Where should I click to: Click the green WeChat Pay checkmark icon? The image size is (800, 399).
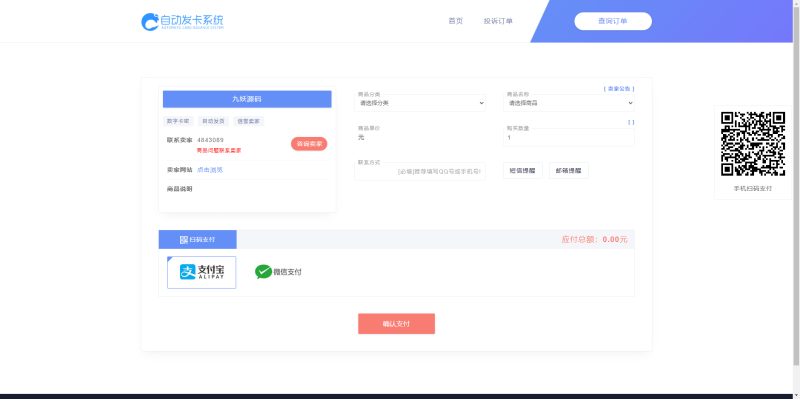(263, 272)
